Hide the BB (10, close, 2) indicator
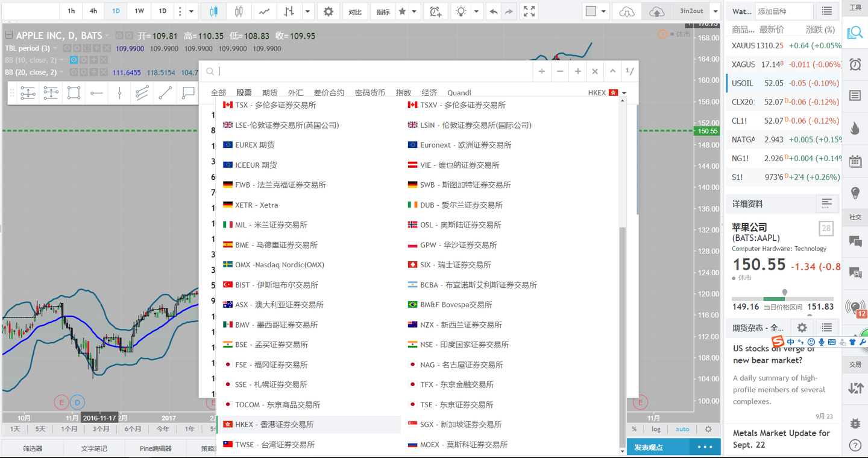 (73, 60)
